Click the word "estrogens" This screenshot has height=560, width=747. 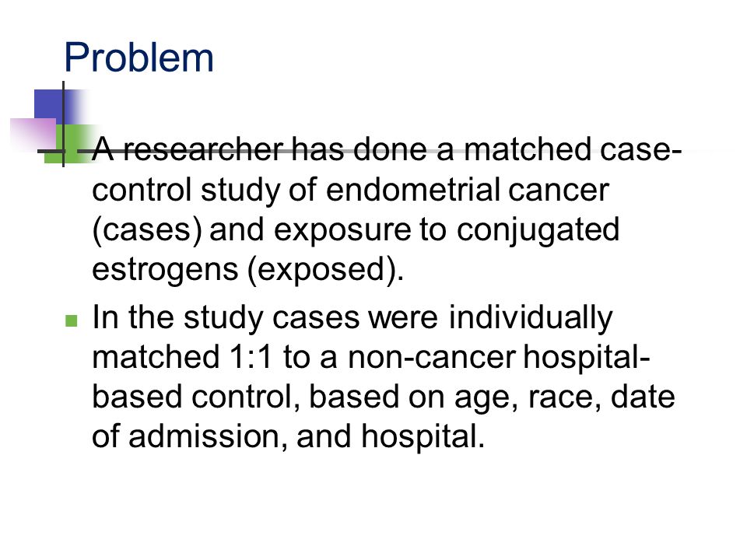[x=165, y=270]
